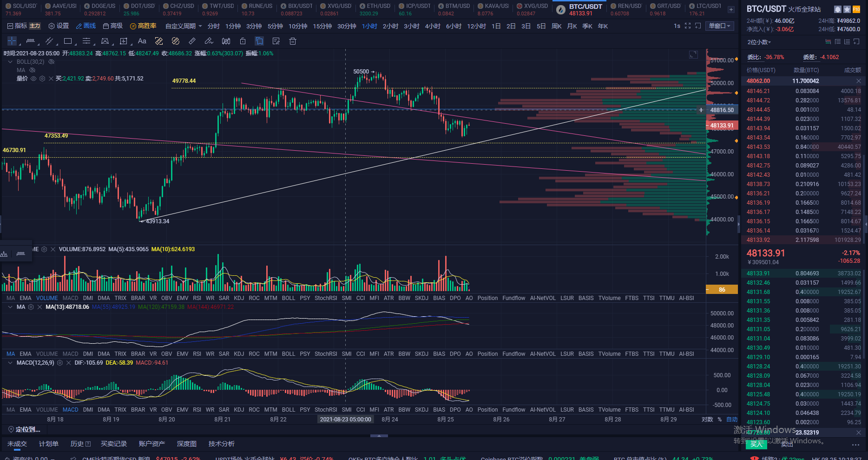Select the Aa text annotation tool
The image size is (868, 460).
coord(142,41)
